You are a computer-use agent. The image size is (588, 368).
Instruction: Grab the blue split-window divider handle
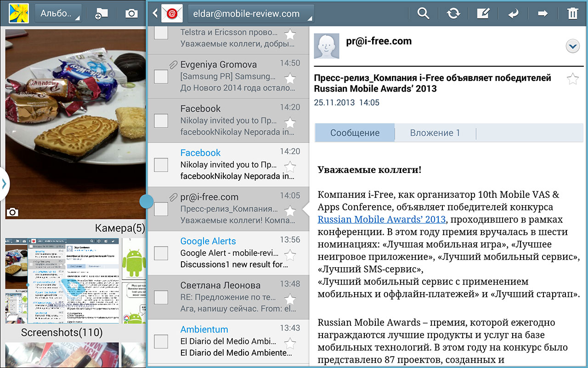pyautogui.click(x=147, y=201)
